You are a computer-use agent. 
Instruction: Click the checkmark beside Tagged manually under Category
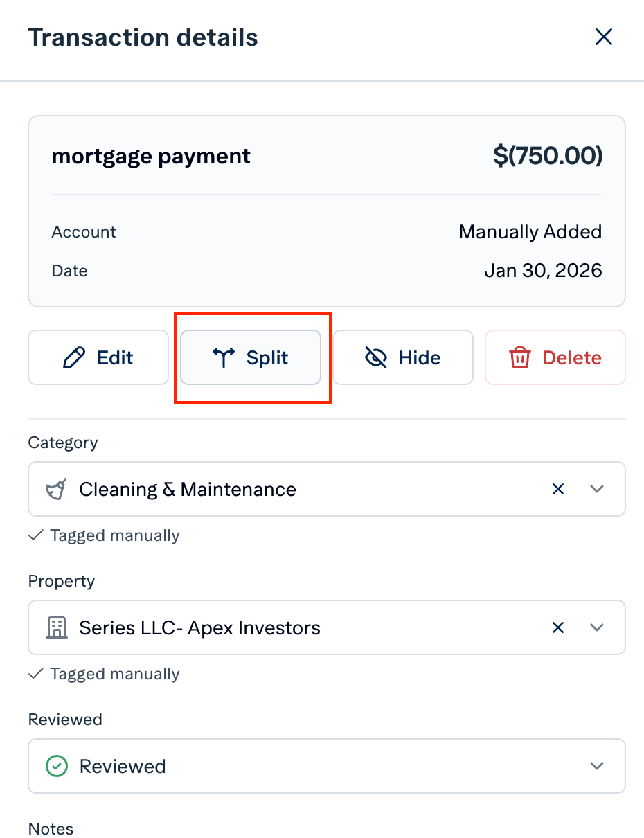[x=36, y=535]
